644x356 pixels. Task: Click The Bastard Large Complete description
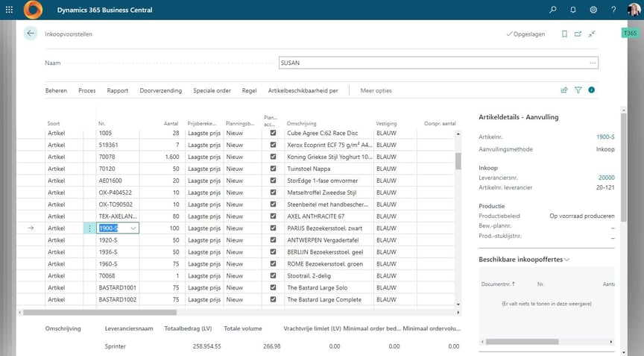(324, 300)
